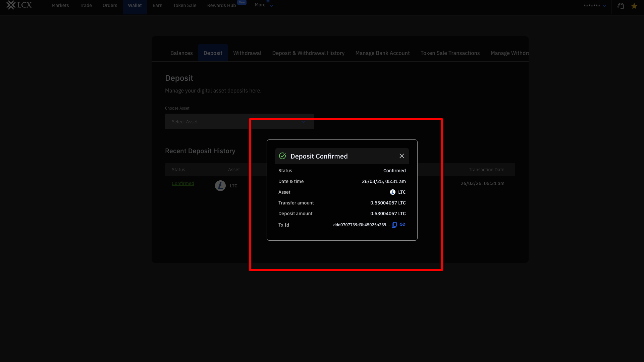Go to Orders
Screen dimensions: 644x362
(110, 5)
